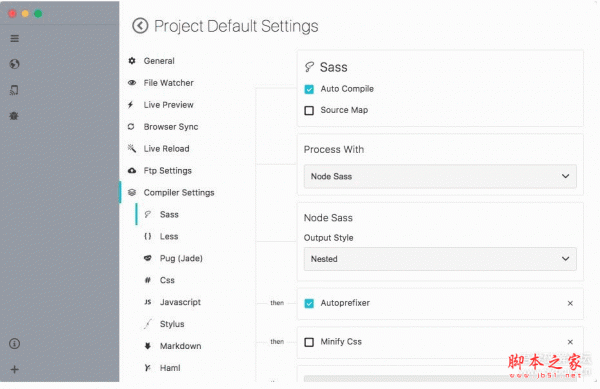Select the Sass compiler sub-item
This screenshot has width=600, height=389.
(x=169, y=214)
